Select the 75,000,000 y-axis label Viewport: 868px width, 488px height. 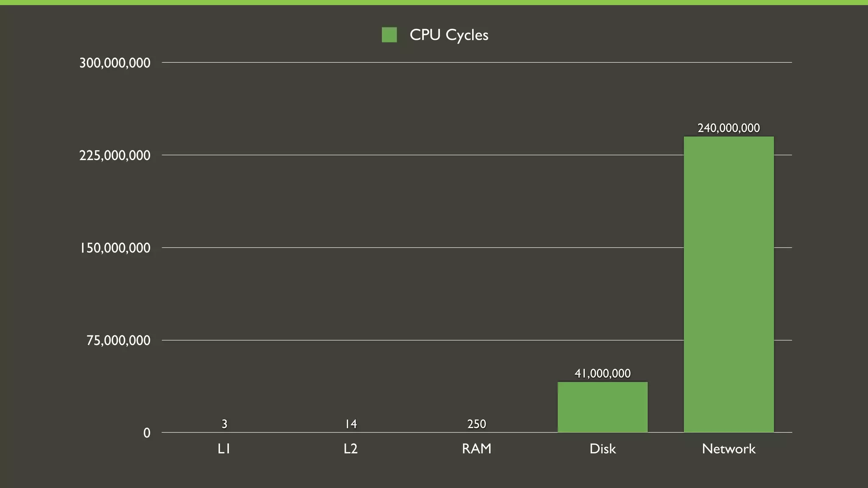[118, 341]
